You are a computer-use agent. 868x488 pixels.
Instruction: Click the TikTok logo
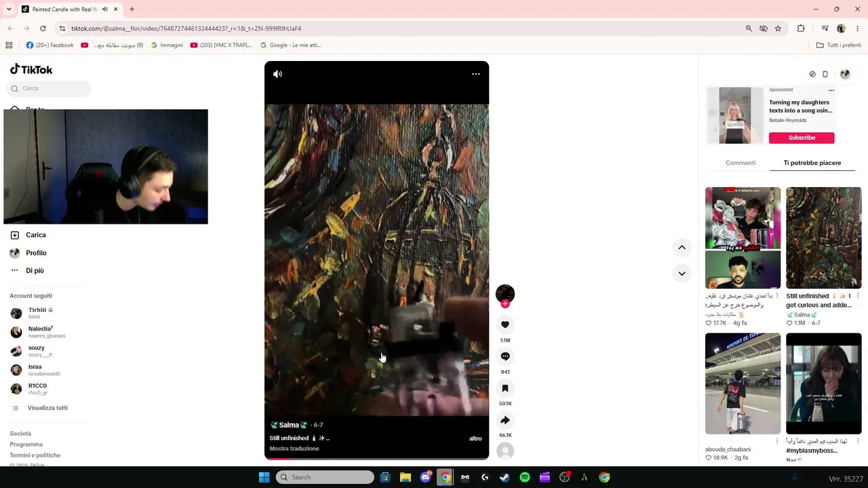pos(31,69)
